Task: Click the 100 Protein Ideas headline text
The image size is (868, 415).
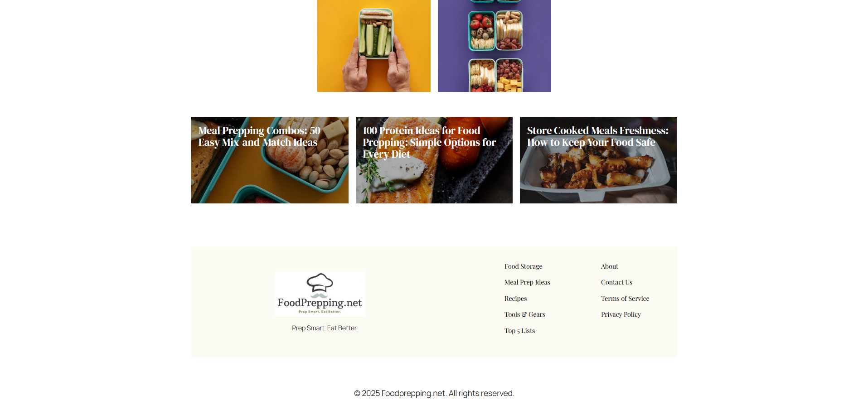Action: click(429, 142)
